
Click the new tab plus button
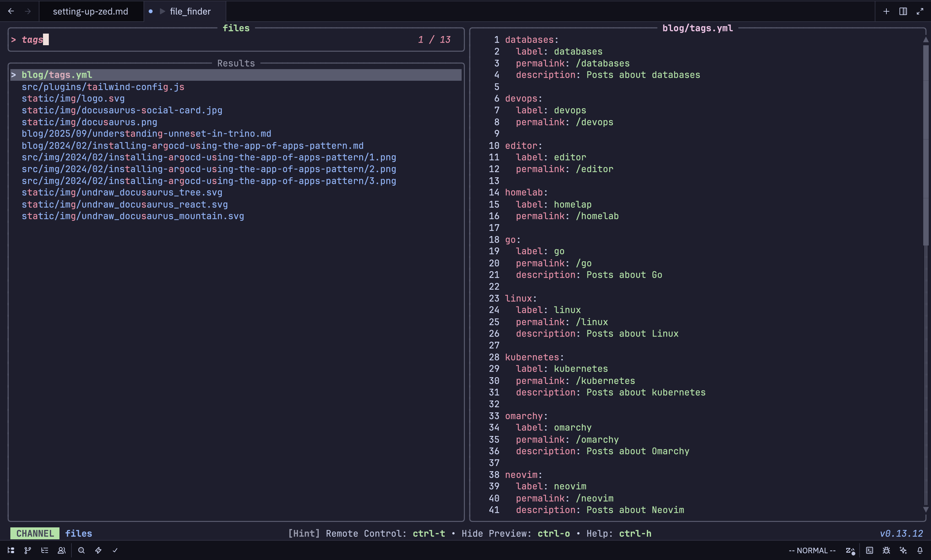[x=886, y=11]
